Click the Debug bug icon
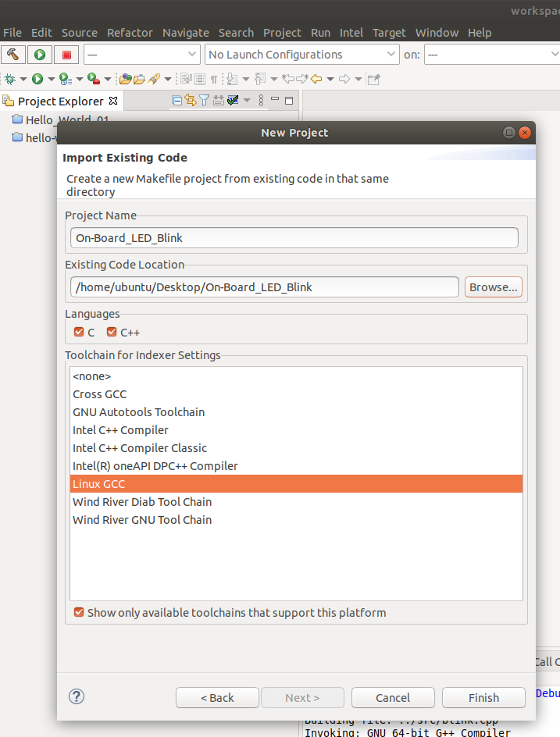The image size is (560, 737). pyautogui.click(x=9, y=79)
